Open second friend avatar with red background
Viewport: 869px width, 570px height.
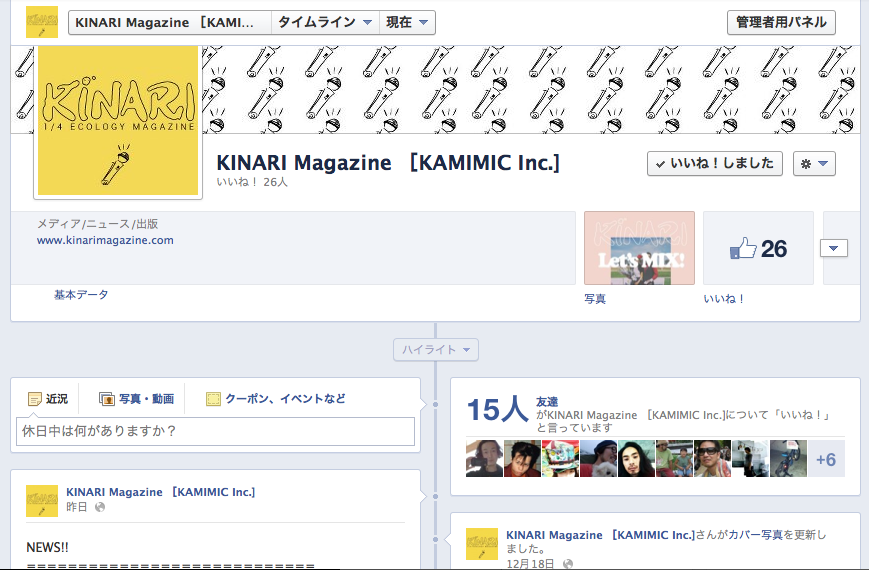(x=522, y=459)
